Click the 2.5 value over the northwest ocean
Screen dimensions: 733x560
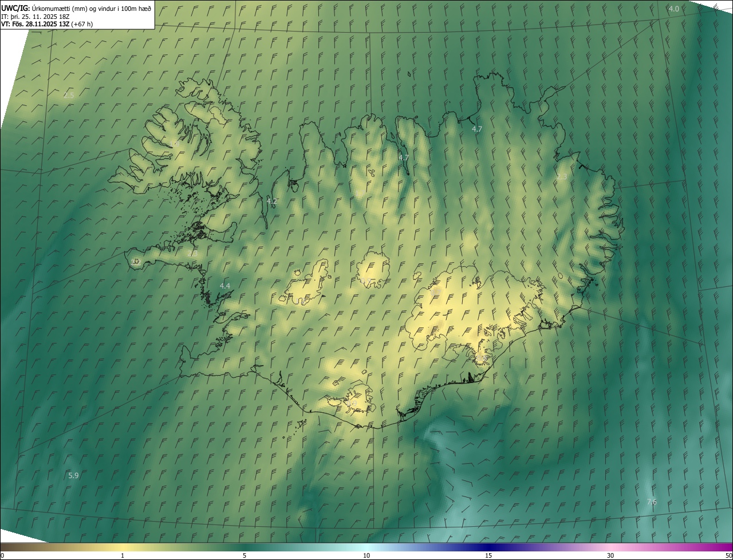click(x=69, y=95)
